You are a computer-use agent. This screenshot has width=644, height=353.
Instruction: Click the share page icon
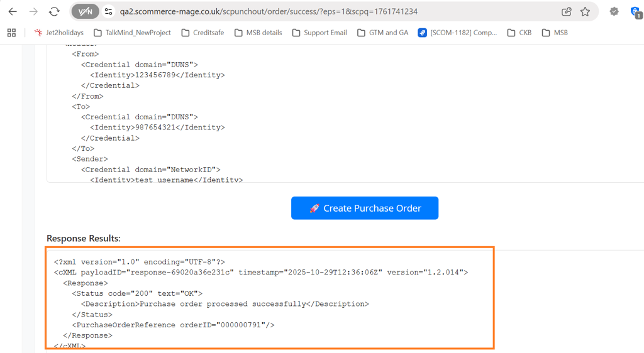click(566, 11)
